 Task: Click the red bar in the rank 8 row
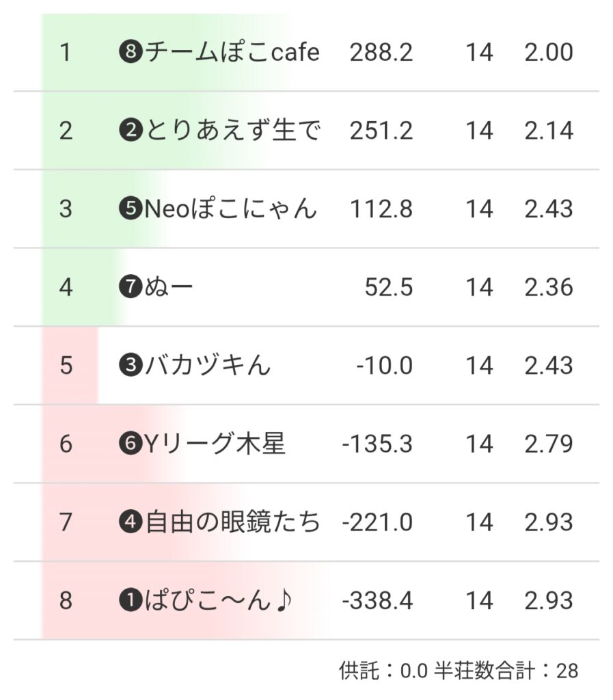(89, 601)
